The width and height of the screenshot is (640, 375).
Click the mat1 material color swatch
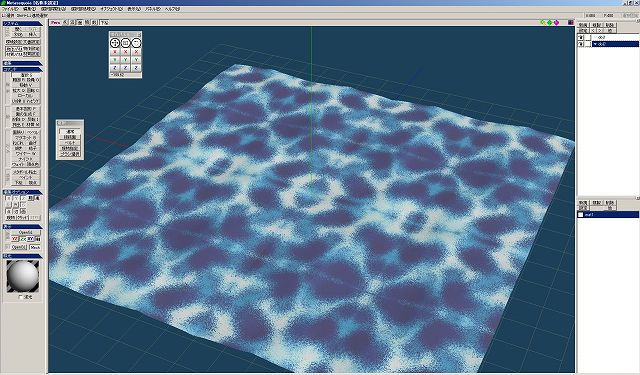point(580,215)
